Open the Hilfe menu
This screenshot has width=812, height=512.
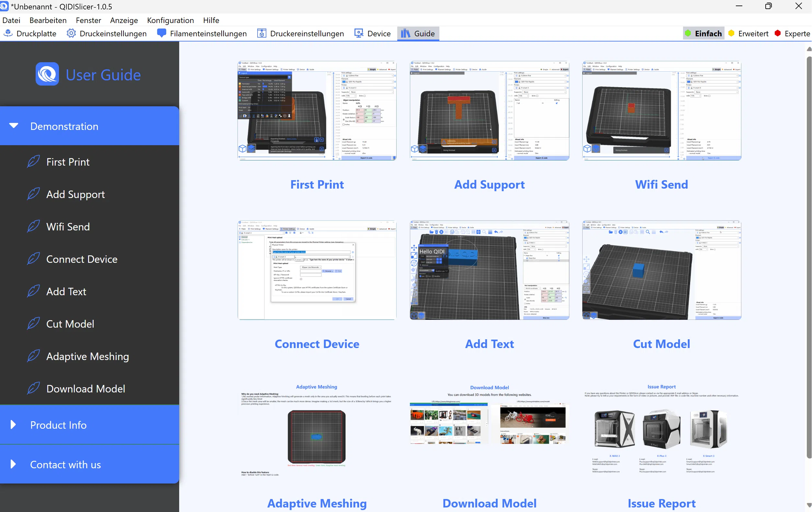(211, 20)
